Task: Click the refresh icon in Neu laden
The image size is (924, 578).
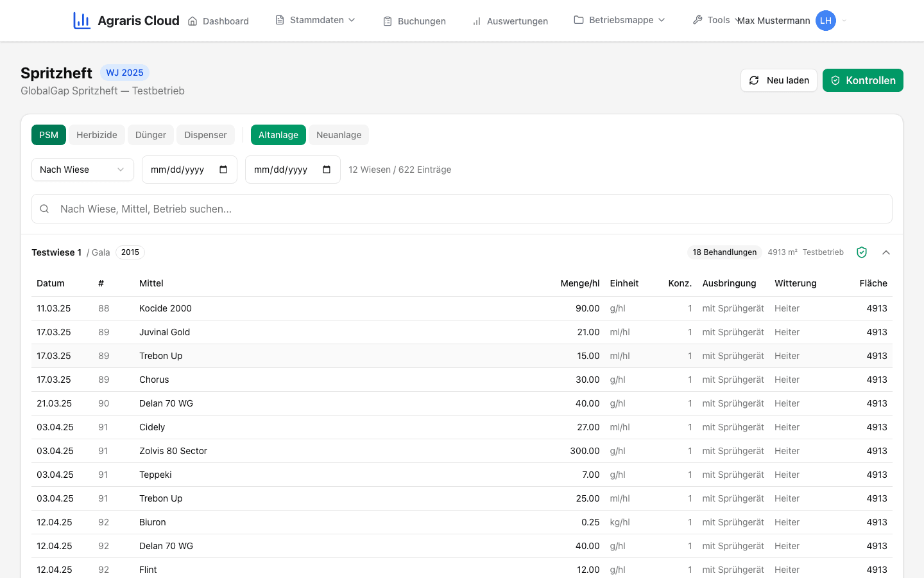Action: pyautogui.click(x=754, y=80)
